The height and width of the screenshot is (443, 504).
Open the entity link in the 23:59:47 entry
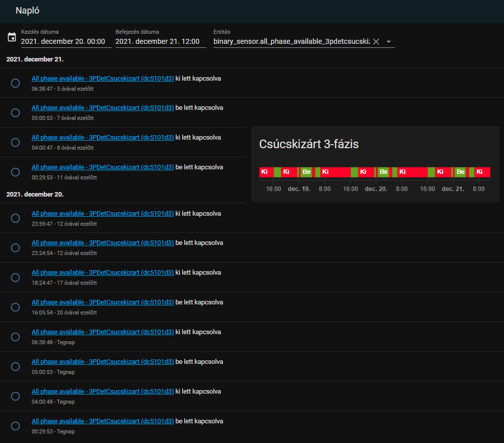[x=102, y=214]
